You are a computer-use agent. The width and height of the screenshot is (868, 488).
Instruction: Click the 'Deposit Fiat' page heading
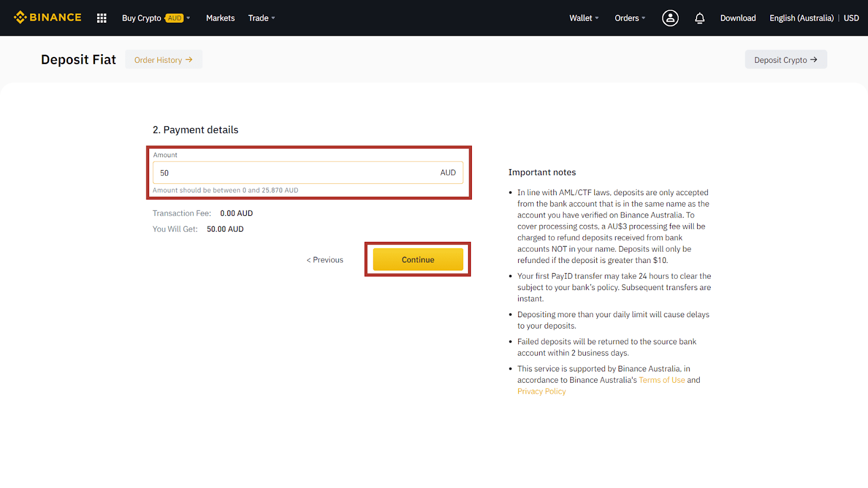coord(79,60)
